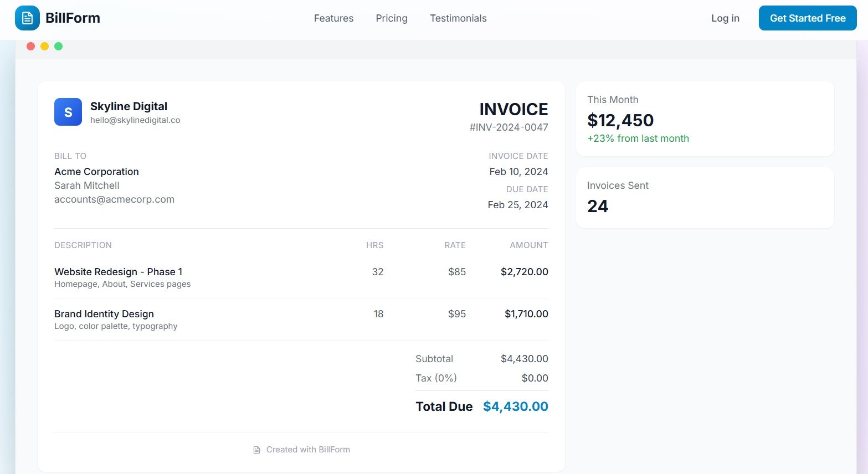Viewport: 868px width, 474px height.
Task: Click the green window dot
Action: [58, 47]
